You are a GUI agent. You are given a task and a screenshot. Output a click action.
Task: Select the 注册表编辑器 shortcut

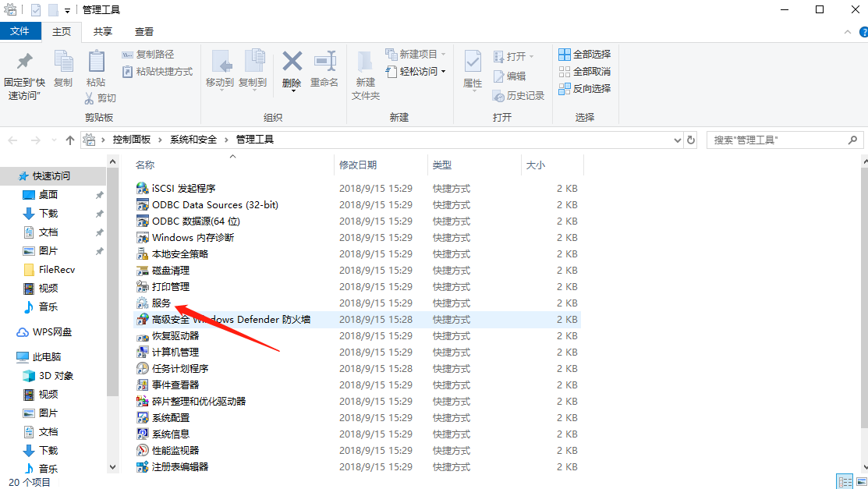click(180, 467)
